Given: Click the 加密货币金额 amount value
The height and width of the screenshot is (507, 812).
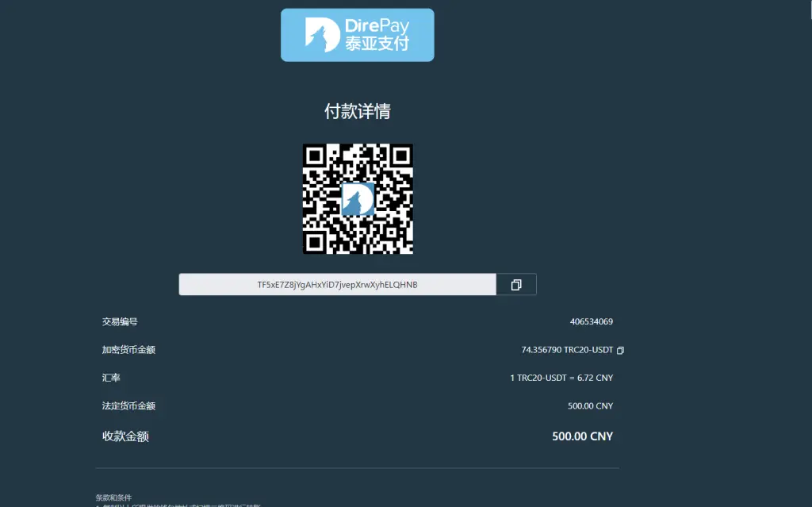Looking at the screenshot, I should click(567, 350).
